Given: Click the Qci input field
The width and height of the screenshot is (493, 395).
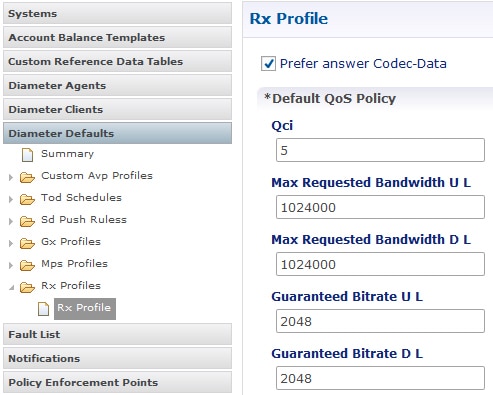Looking at the screenshot, I should click(x=380, y=150).
